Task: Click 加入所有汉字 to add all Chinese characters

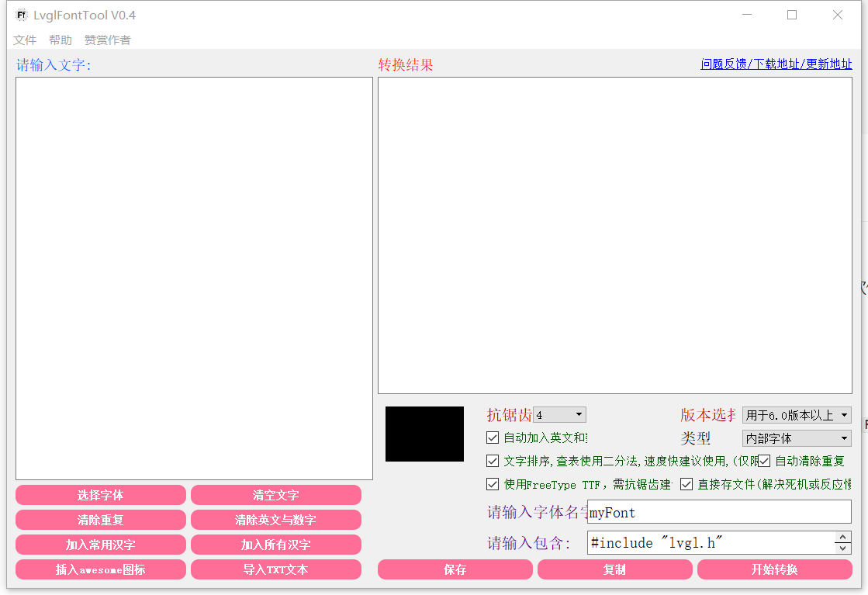Action: [275, 545]
